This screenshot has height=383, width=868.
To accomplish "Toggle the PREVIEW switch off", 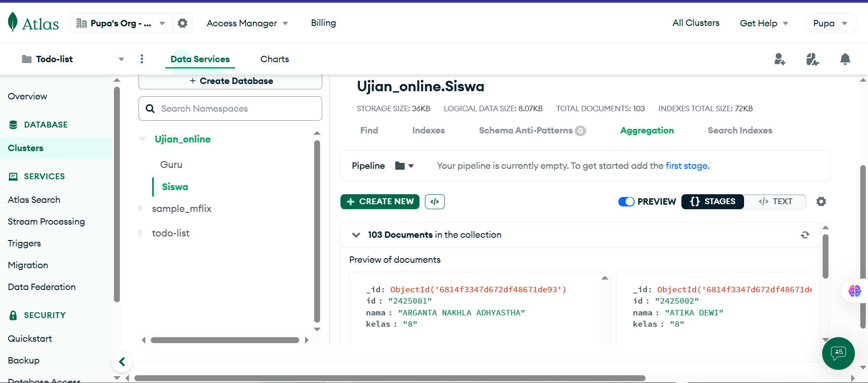I will coord(626,201).
